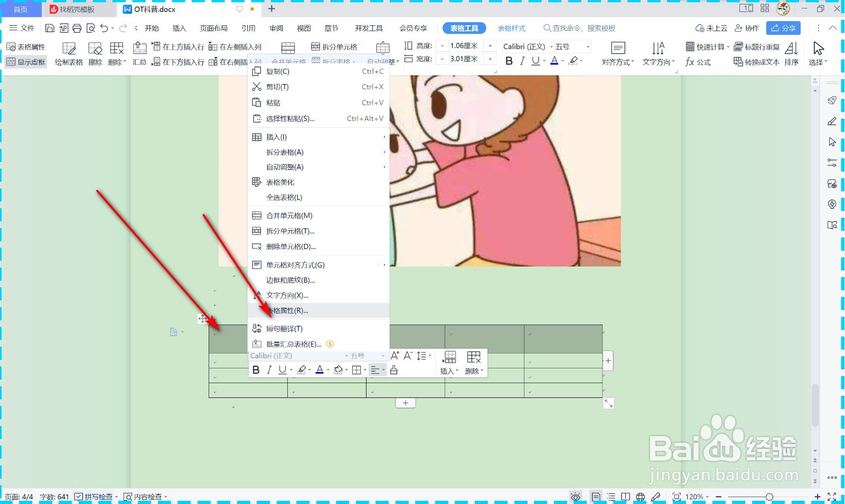Screen dimensions: 845x504
Task: Switch to the Home (首页) tab
Action: coord(21,9)
